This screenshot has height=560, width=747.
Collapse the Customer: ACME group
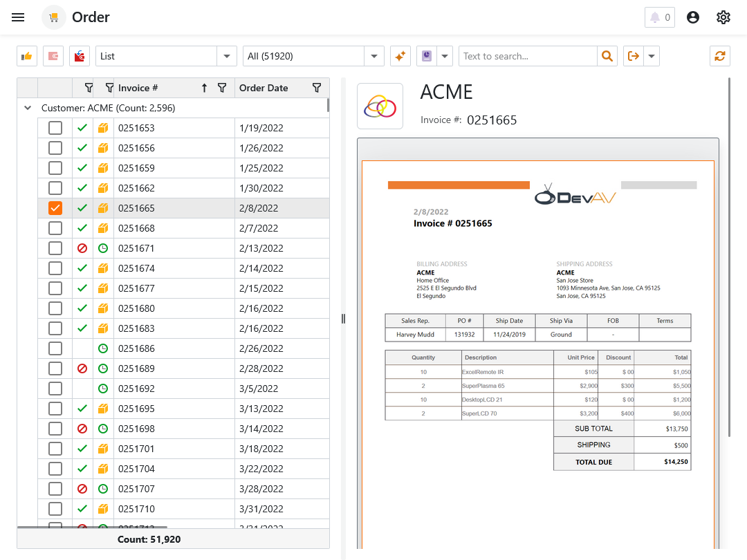[x=28, y=108]
